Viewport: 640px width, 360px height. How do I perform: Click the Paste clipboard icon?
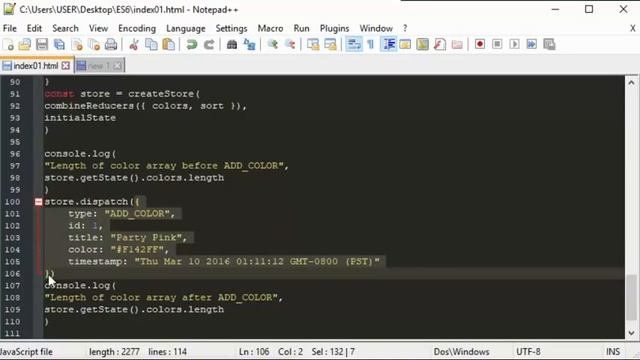point(169,44)
